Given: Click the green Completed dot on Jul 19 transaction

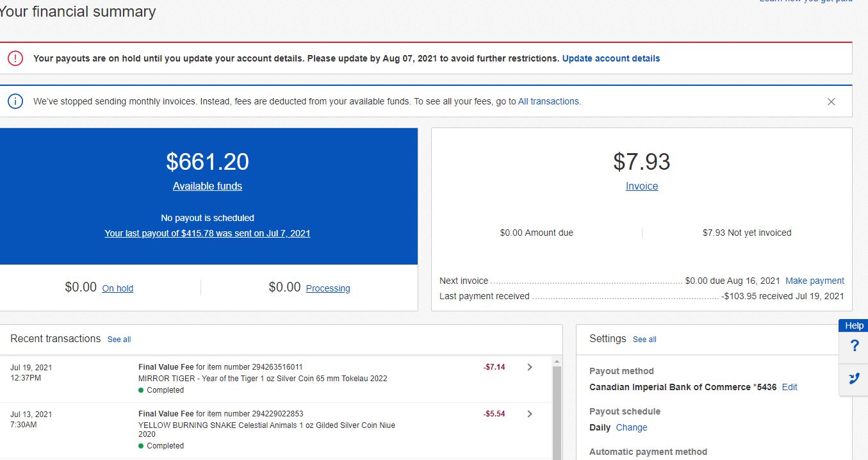Looking at the screenshot, I should [142, 390].
